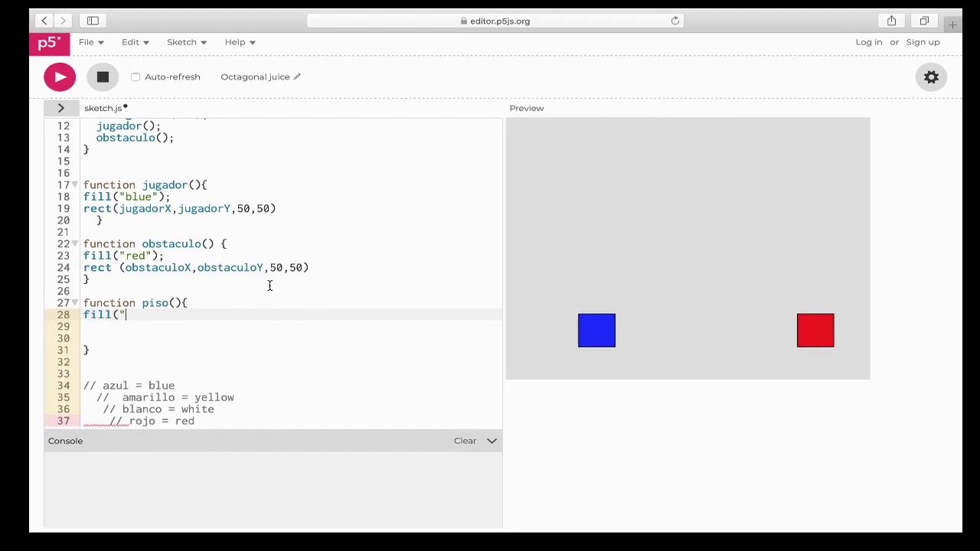This screenshot has width=980, height=551.
Task: Reload the page in address bar
Action: tap(675, 21)
